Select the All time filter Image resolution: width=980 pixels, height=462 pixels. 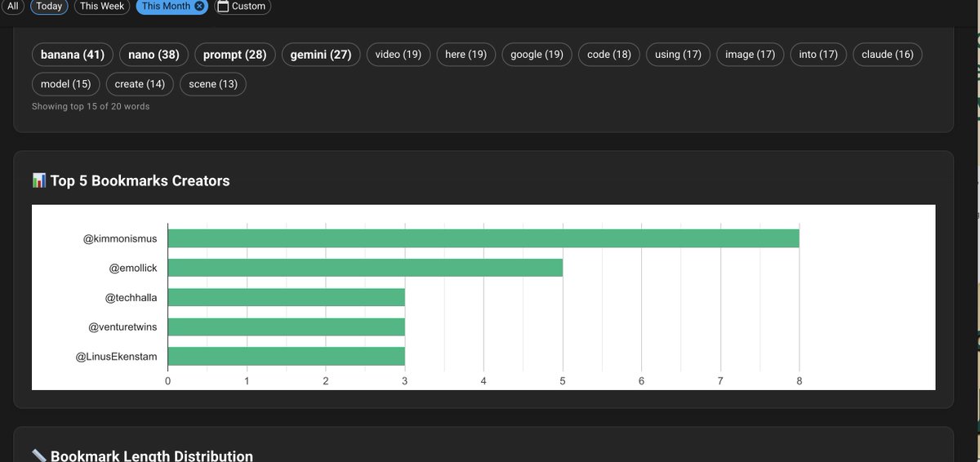[12, 6]
